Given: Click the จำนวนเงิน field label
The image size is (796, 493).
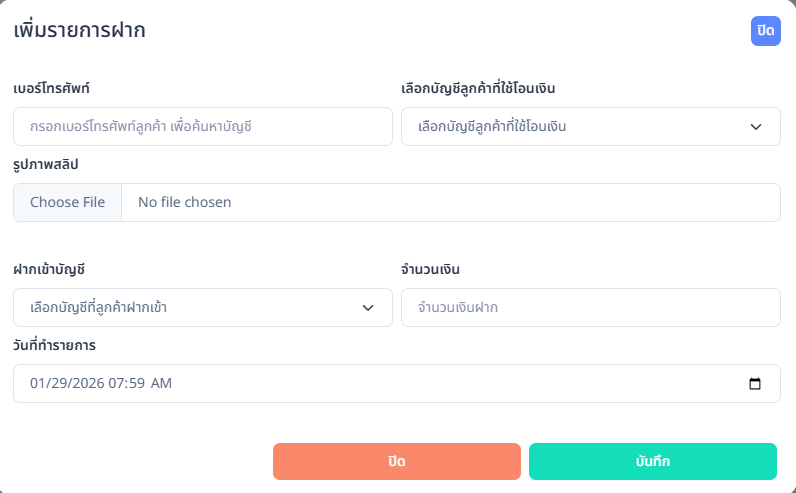Looking at the screenshot, I should 430,269.
